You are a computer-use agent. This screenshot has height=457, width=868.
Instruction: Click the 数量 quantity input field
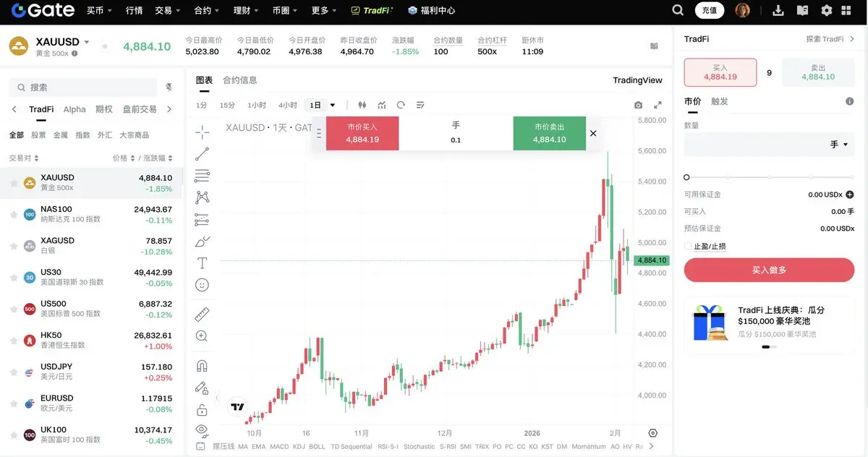point(769,145)
